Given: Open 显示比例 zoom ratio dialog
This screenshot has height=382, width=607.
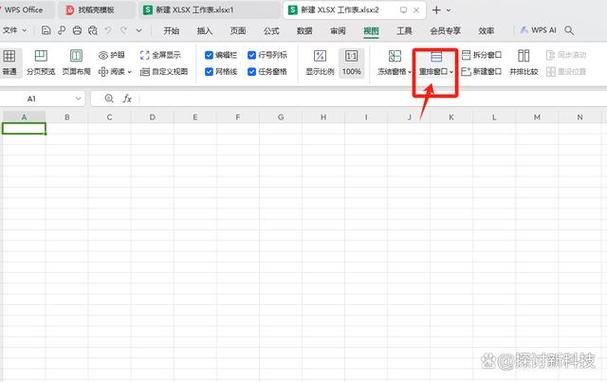Looking at the screenshot, I should (320, 62).
